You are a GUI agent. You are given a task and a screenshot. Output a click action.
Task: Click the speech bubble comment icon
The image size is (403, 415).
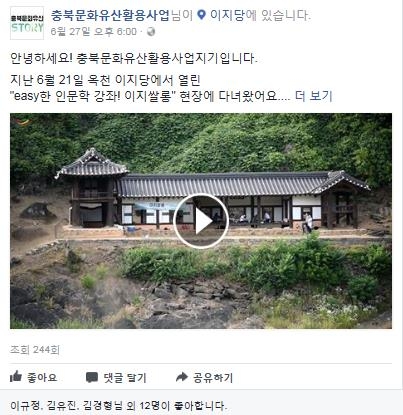pyautogui.click(x=92, y=377)
